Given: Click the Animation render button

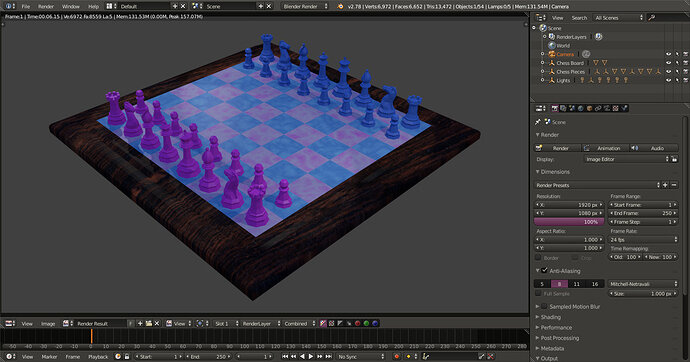Looking at the screenshot, I should [605, 148].
